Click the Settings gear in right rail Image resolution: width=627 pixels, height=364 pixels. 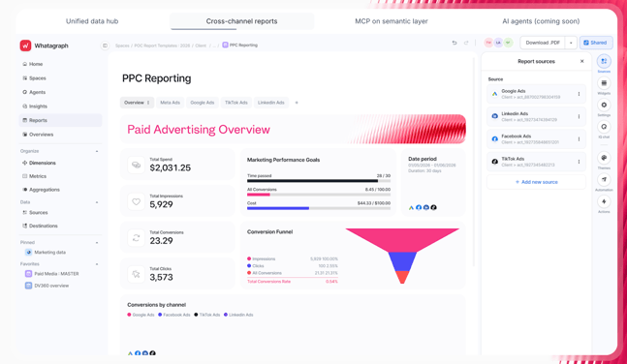tap(604, 106)
